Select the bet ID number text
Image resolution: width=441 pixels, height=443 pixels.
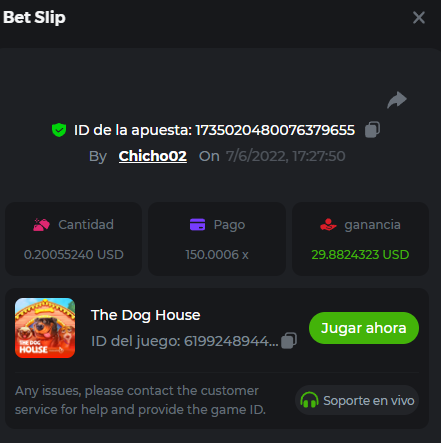[x=275, y=130]
